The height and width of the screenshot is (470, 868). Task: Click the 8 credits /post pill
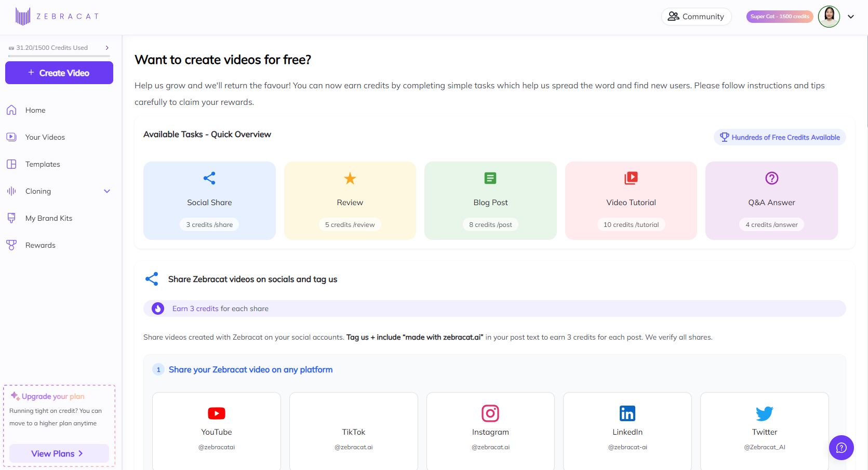point(490,224)
